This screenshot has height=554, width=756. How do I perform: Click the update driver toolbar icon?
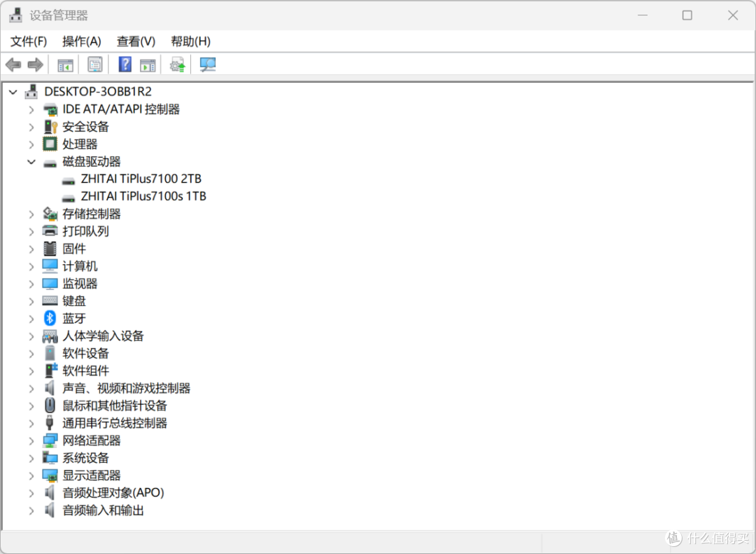(x=177, y=64)
